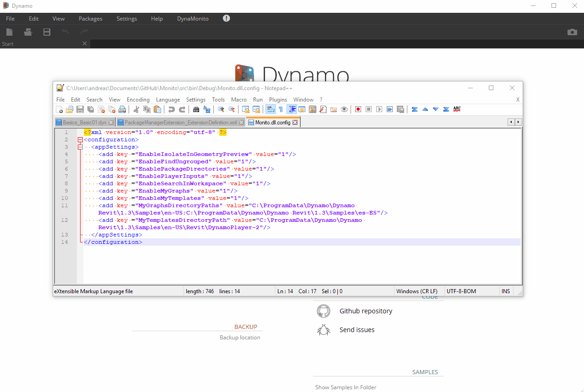The height and width of the screenshot is (392, 584).
Task: Open Find with the binoculars icon
Action: coord(196,109)
